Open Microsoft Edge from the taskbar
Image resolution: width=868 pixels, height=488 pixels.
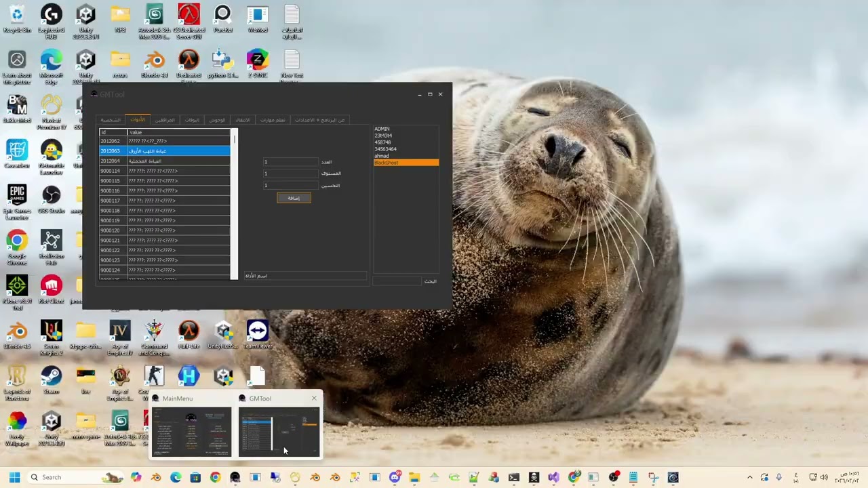(176, 477)
